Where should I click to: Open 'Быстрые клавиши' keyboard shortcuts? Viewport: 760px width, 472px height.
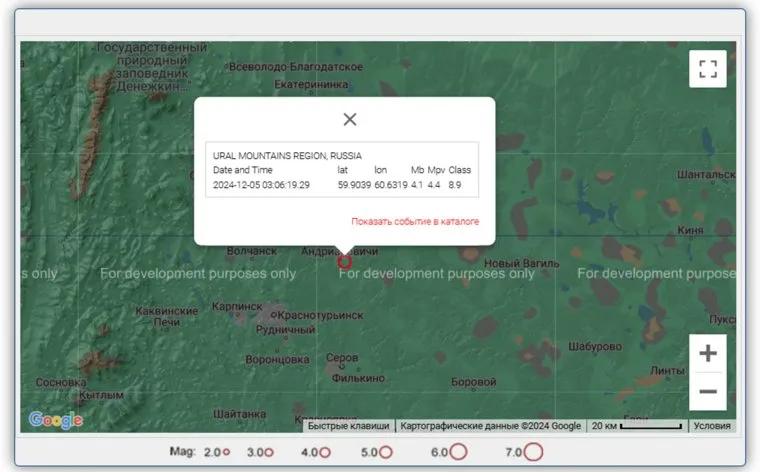349,426
